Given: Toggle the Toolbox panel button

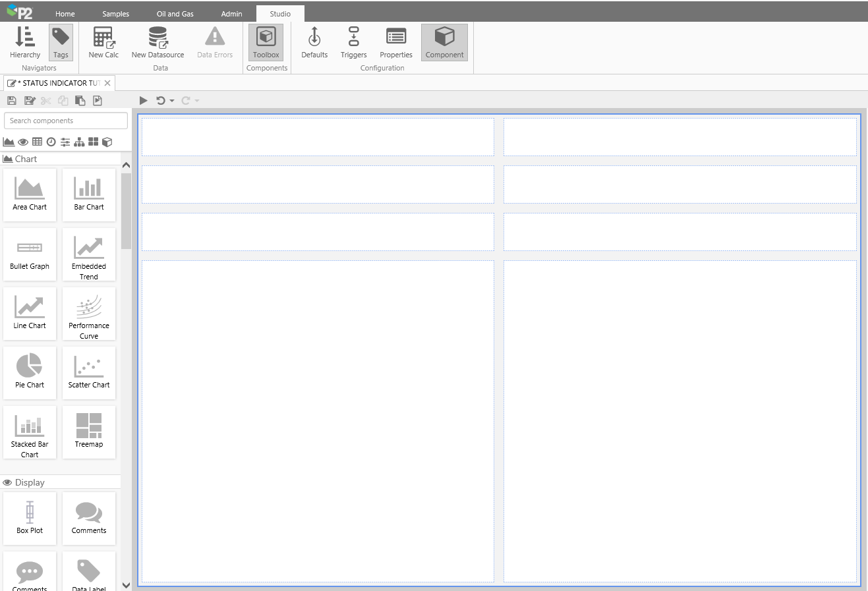Looking at the screenshot, I should 266,43.
